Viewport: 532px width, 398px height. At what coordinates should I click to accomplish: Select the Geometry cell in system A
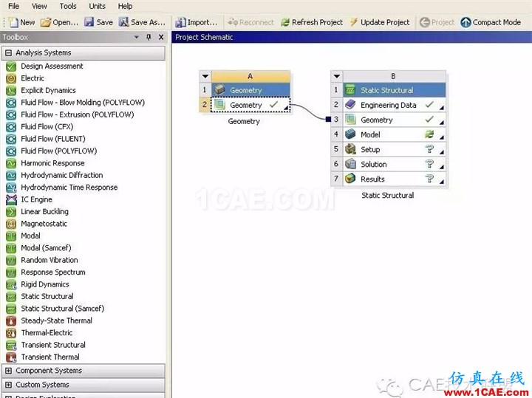tap(250, 105)
